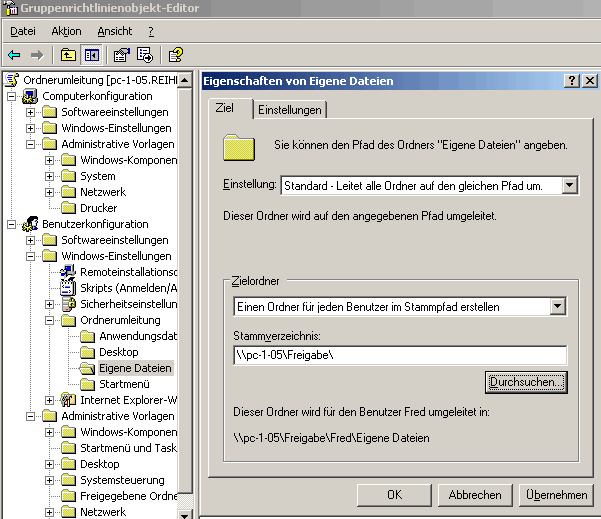Click the Sicherheitseinstellungen lock icon
This screenshot has width=601, height=519.
68,304
